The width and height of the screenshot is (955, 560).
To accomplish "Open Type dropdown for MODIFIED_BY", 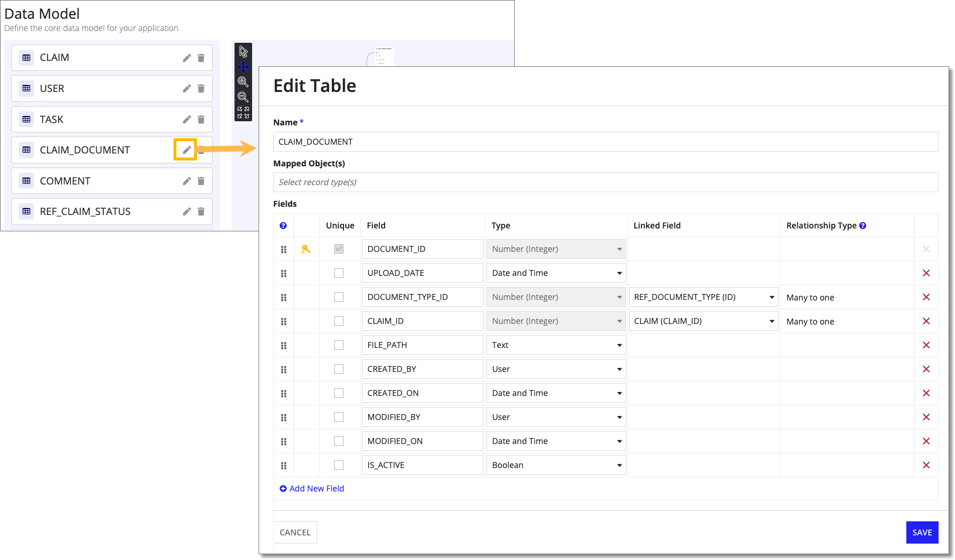I will pos(556,417).
